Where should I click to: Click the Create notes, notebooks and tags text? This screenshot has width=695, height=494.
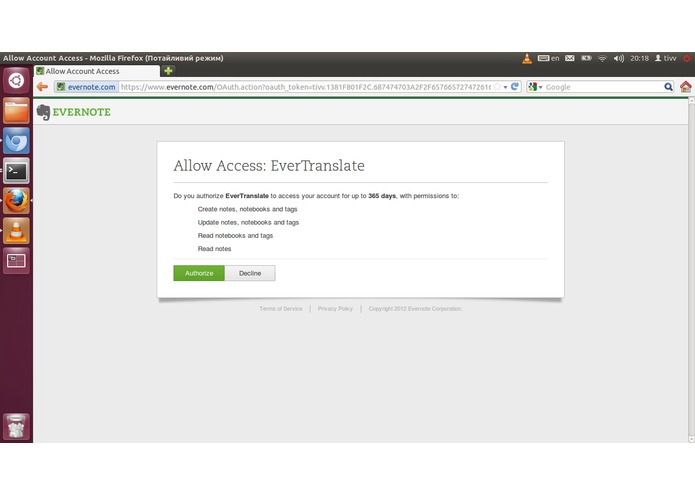click(x=247, y=209)
